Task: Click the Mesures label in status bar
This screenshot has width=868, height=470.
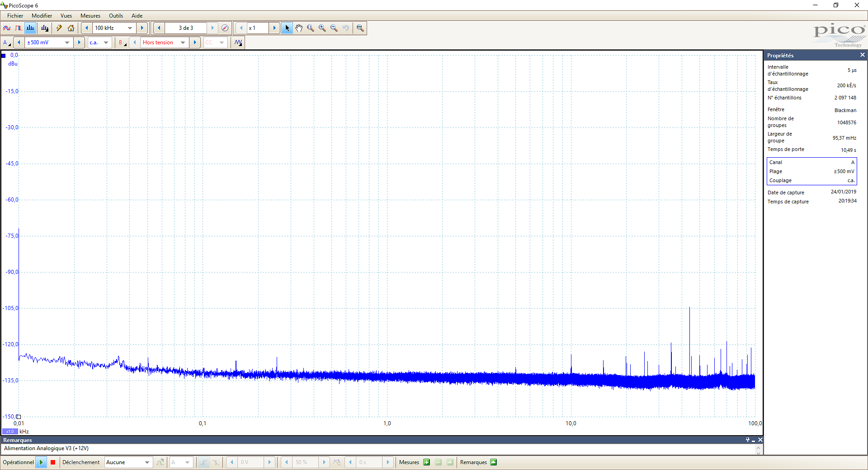Action: coord(409,462)
